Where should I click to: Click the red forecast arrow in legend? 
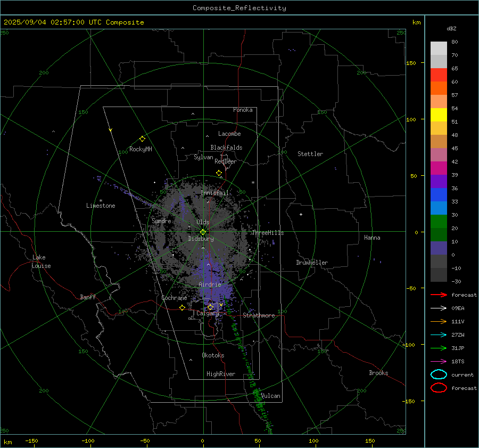439,295
